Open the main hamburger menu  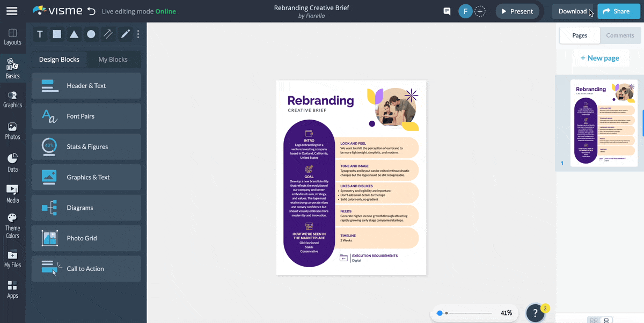12,11
